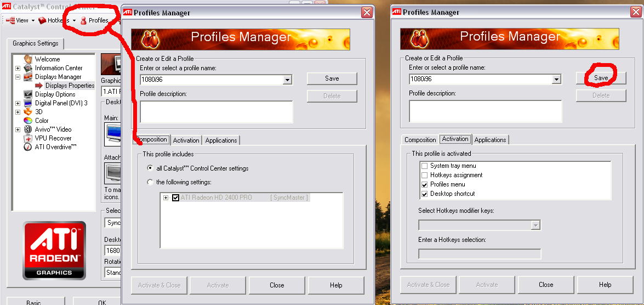The image size is (644, 305).
Task: Click the red arrow beside Displays Properties
Action: 38,86
